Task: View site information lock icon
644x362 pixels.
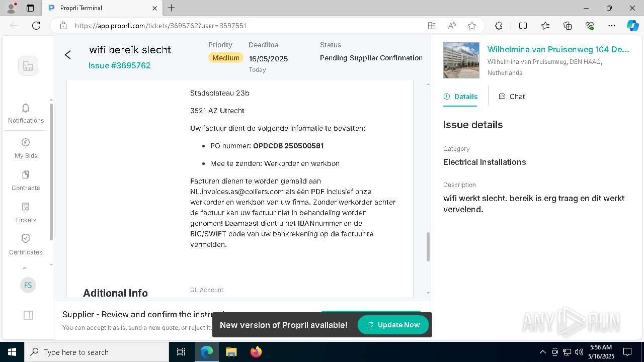Action: pyautogui.click(x=63, y=26)
